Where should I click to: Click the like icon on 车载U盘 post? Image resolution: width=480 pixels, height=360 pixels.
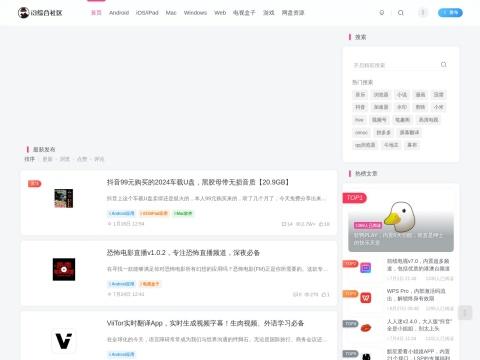coord(324,224)
